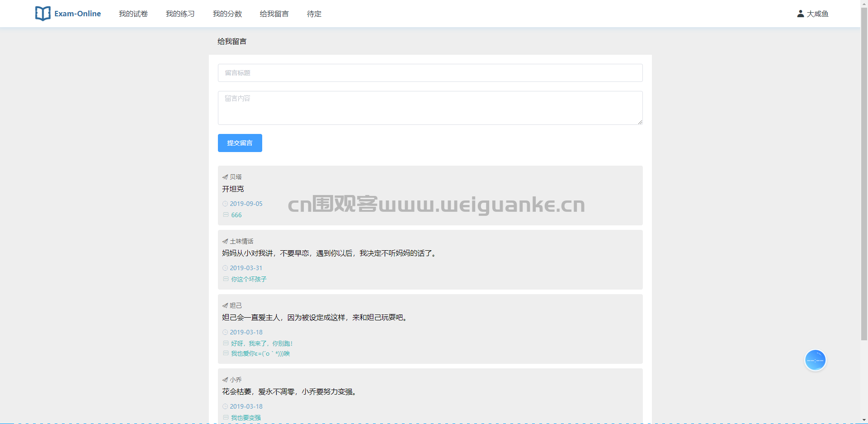Click the clock icon before 2019-03-31
Viewport: 868px width, 424px height.
(225, 268)
